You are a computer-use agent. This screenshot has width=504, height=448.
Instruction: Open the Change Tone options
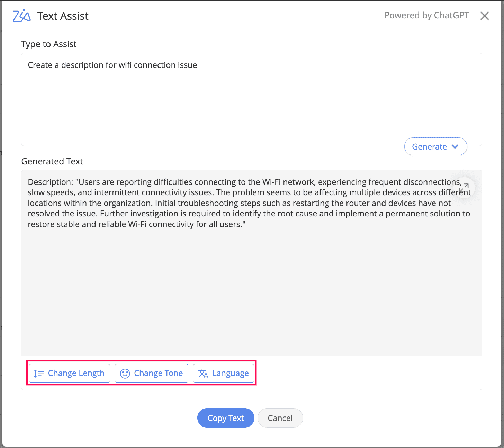(x=152, y=373)
